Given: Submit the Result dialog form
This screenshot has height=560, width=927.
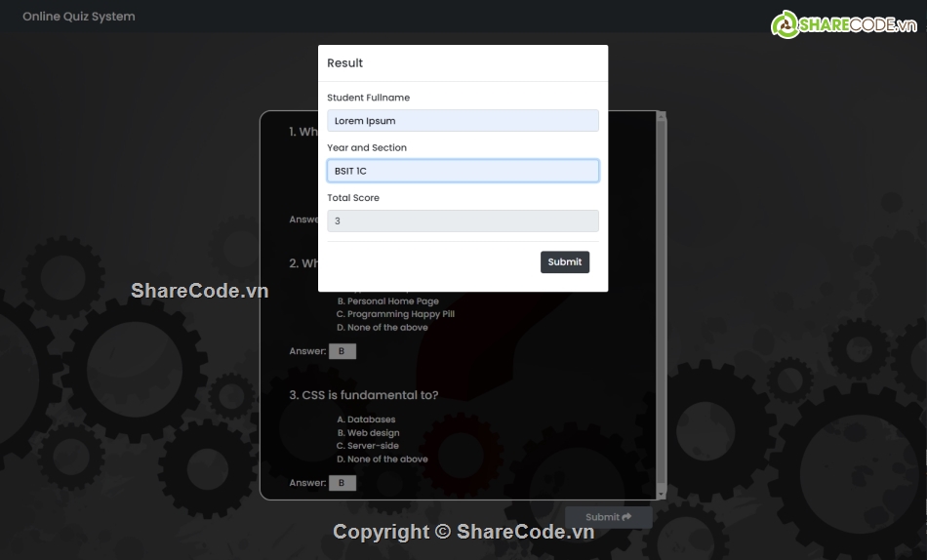Looking at the screenshot, I should (x=565, y=262).
